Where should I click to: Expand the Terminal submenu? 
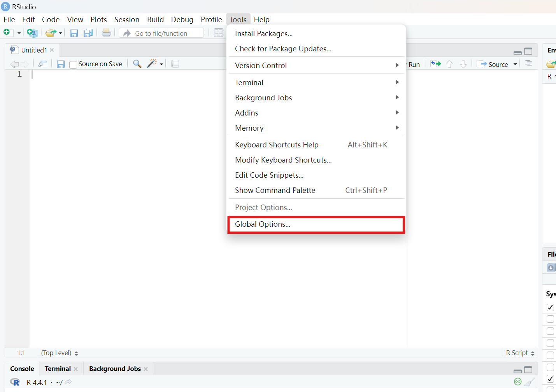(316, 82)
